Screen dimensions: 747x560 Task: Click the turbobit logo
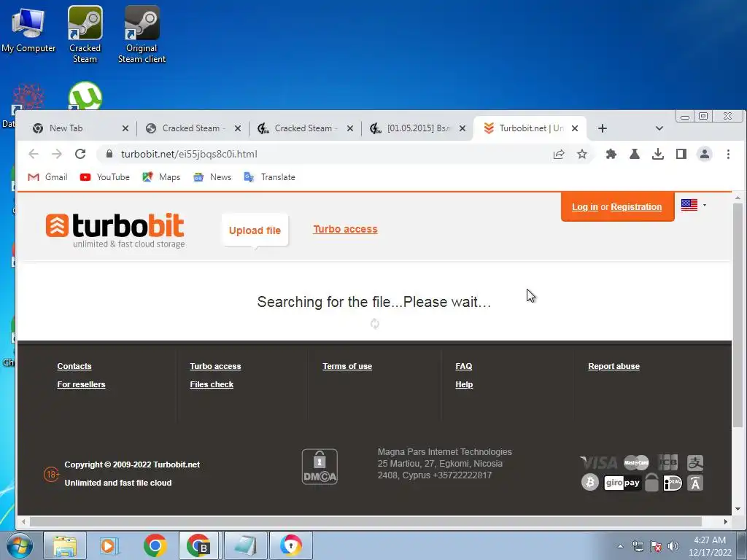[115, 230]
